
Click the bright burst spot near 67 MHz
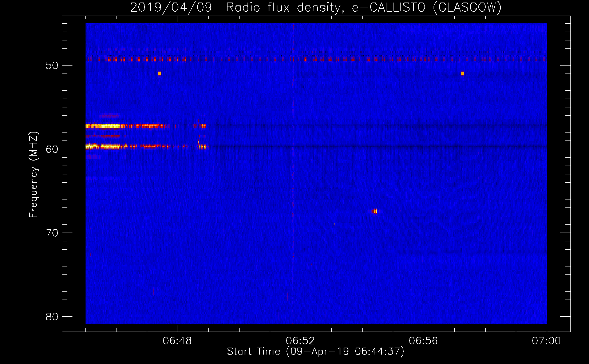pos(375,211)
